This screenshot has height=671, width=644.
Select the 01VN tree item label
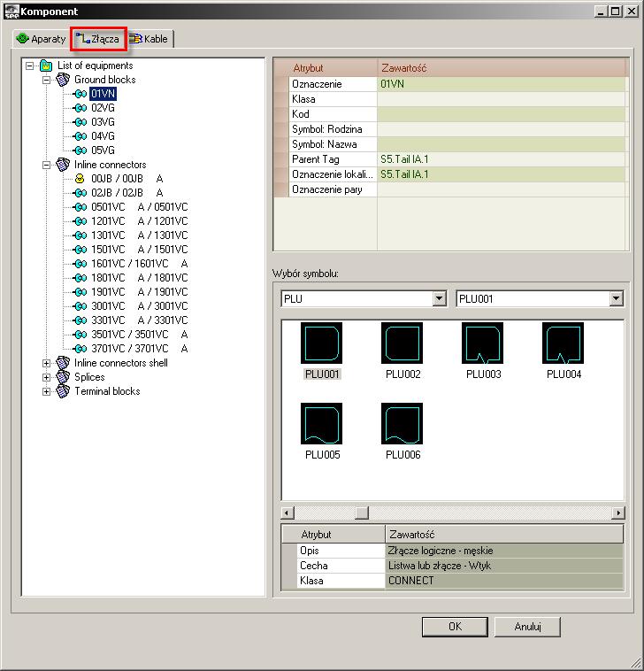103,94
